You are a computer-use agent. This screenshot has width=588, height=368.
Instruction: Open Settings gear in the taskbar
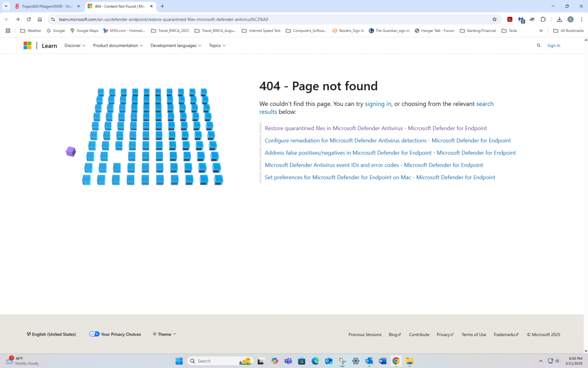point(356,361)
